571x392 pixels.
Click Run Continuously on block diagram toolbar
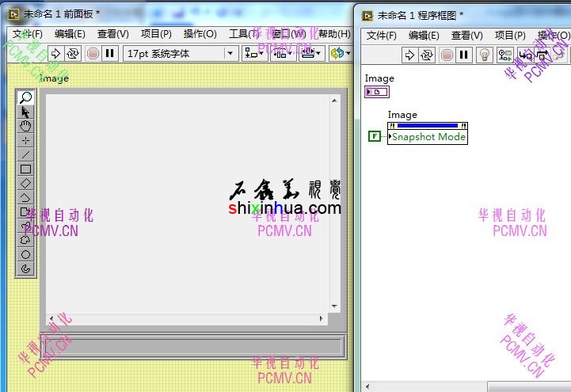(x=428, y=55)
